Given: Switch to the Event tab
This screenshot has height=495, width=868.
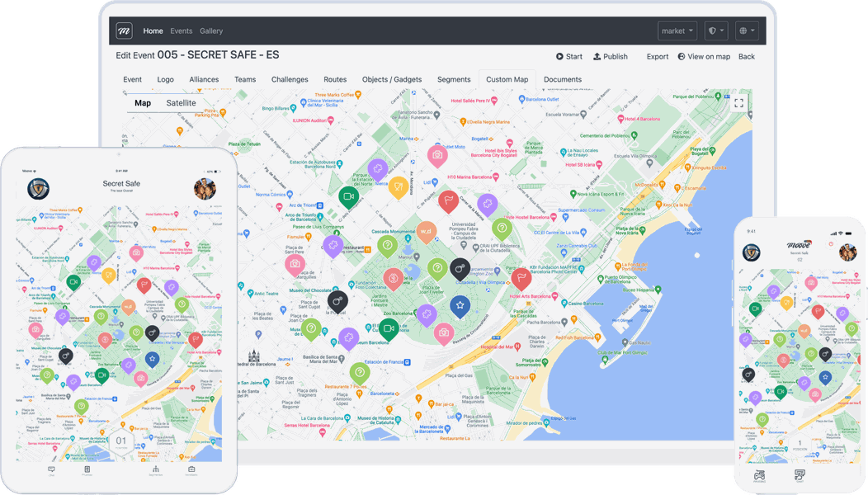Looking at the screenshot, I should tap(132, 79).
